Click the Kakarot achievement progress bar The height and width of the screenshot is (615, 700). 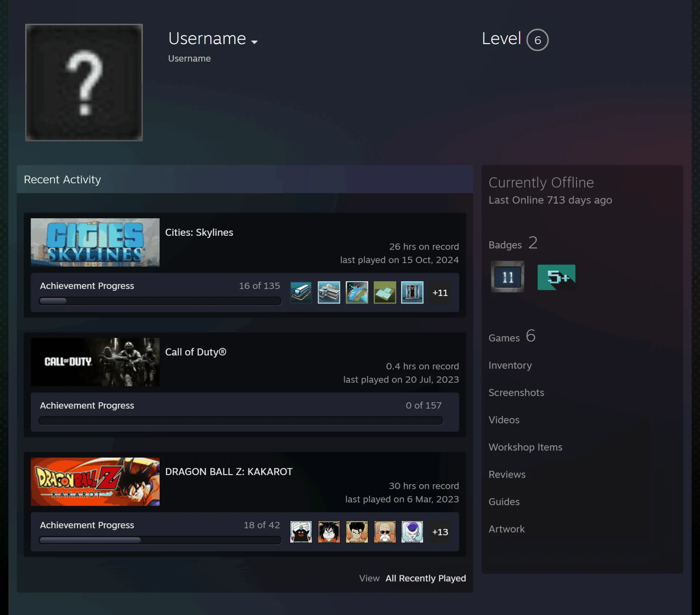tap(160, 540)
